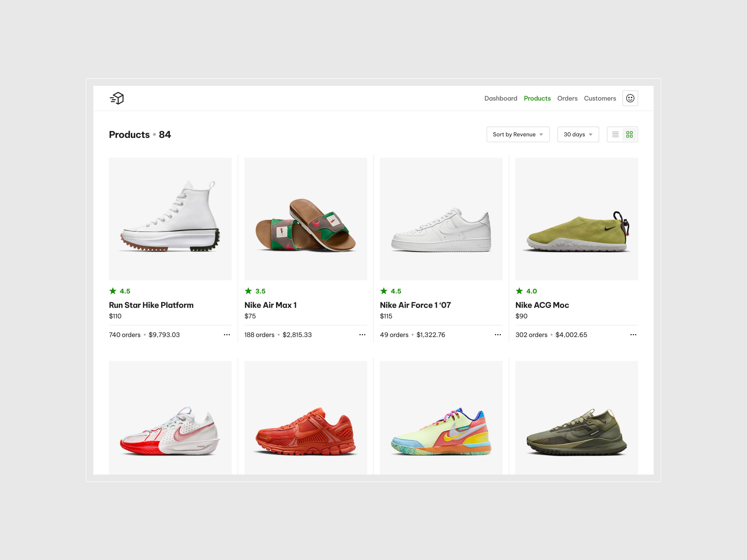This screenshot has height=560, width=747.
Task: Open the Nike Air Force 1 '07 title
Action: tap(415, 305)
